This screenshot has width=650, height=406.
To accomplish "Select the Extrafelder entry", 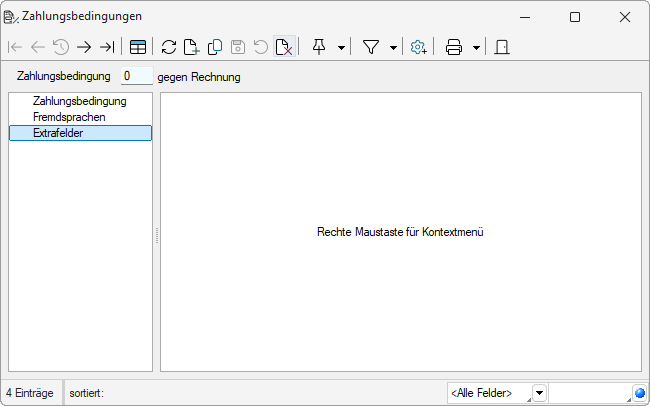I will [x=58, y=133].
